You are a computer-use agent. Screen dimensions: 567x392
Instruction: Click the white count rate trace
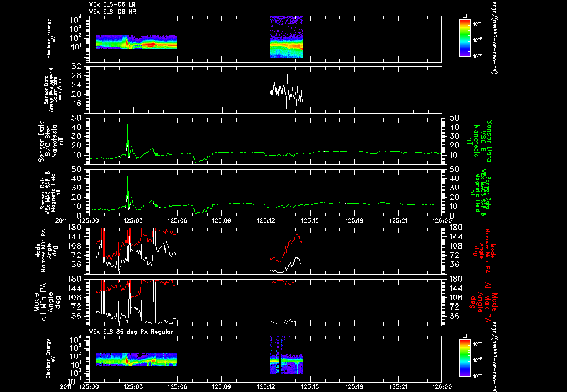coord(286,91)
